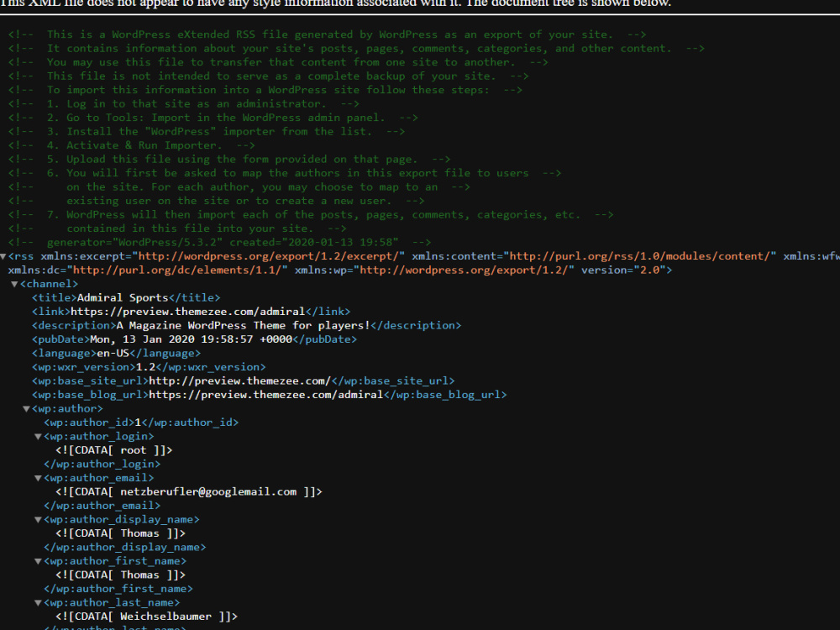
Task: Click the wp:author_id value 1
Action: [138, 423]
